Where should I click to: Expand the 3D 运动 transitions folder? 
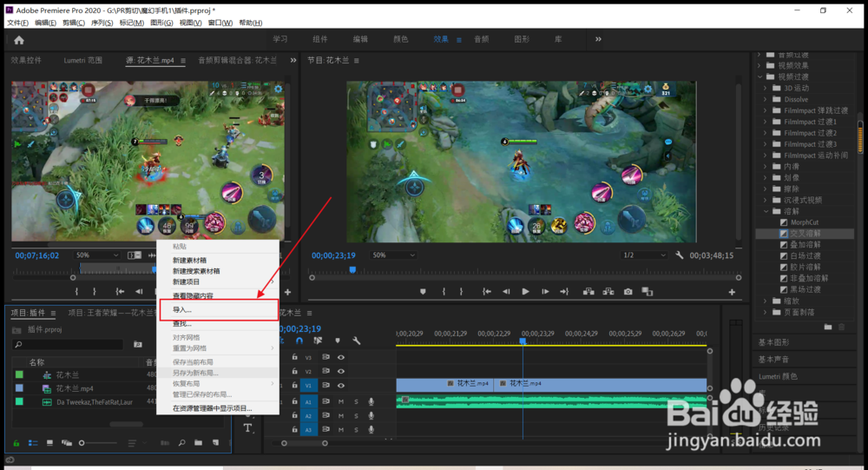pyautogui.click(x=766, y=88)
